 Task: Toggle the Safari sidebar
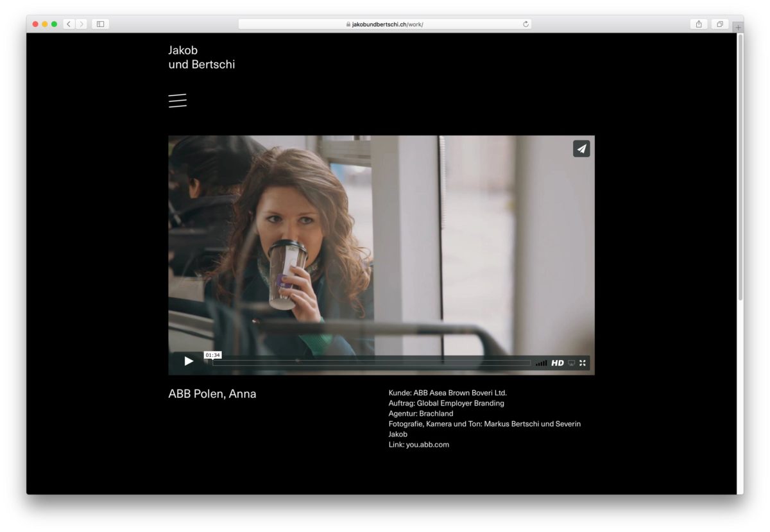click(101, 24)
